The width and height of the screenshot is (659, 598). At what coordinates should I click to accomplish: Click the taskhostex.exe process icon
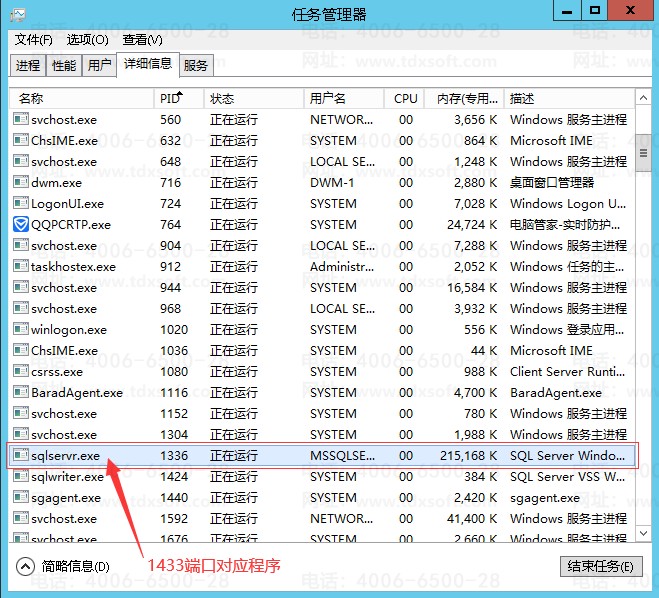[21, 267]
